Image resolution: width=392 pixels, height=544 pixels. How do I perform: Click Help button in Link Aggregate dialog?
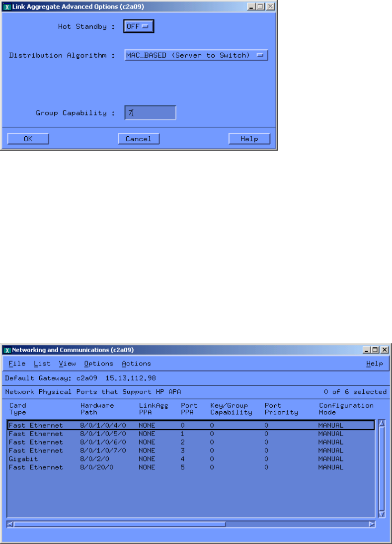point(249,139)
